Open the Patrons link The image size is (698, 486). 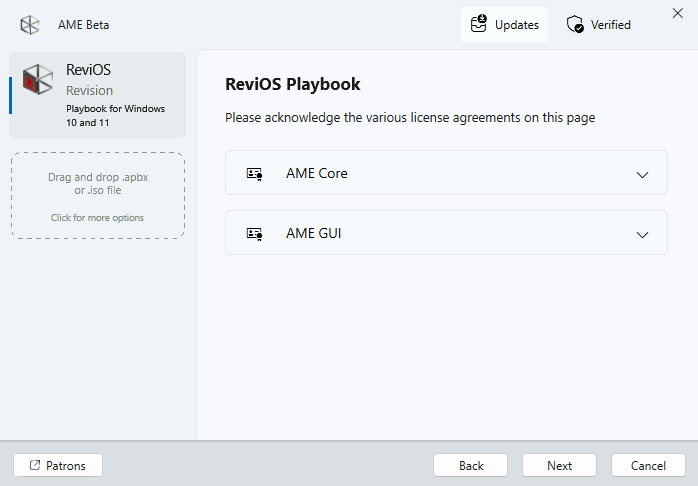58,466
